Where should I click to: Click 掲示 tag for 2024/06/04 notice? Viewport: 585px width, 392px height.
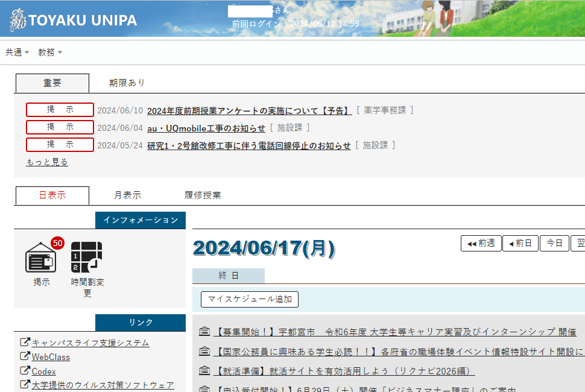click(60, 127)
